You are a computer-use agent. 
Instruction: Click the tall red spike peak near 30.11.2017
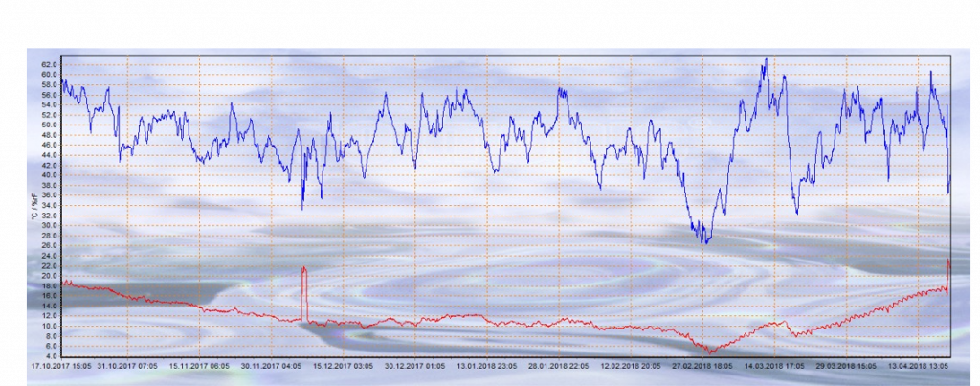tap(304, 268)
